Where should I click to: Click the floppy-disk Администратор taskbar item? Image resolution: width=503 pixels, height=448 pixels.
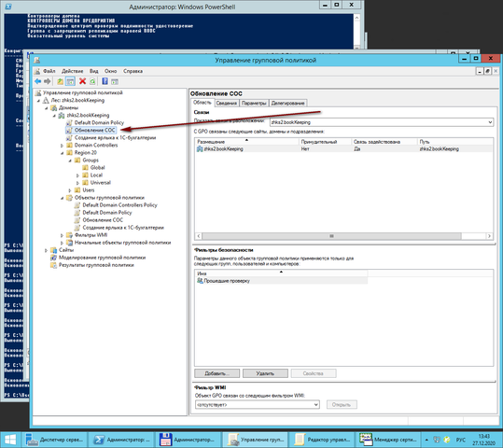(x=189, y=440)
